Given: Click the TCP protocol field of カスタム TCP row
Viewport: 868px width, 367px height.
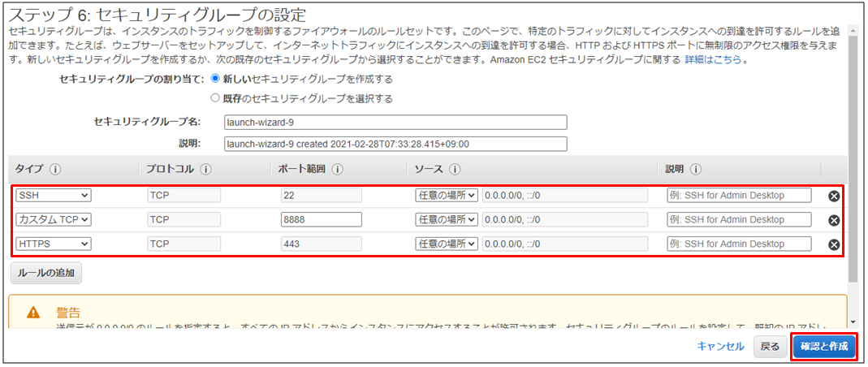Looking at the screenshot, I should coord(184,220).
